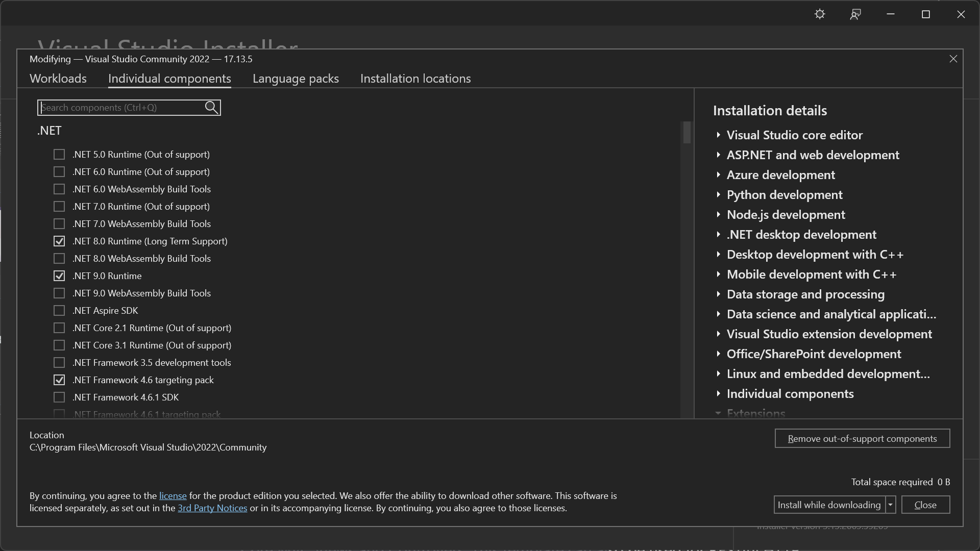
Task: Enable .NET 7.0 WebAssembly Build Tools
Action: coord(59,223)
